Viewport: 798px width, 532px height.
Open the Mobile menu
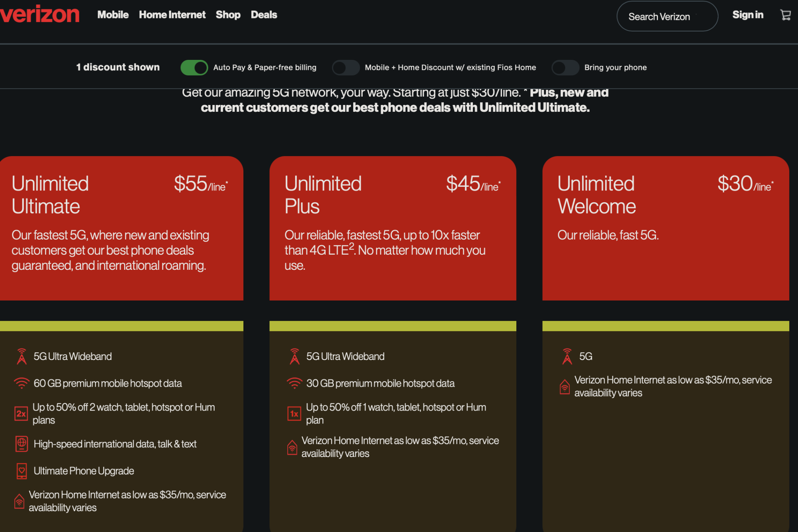click(113, 15)
